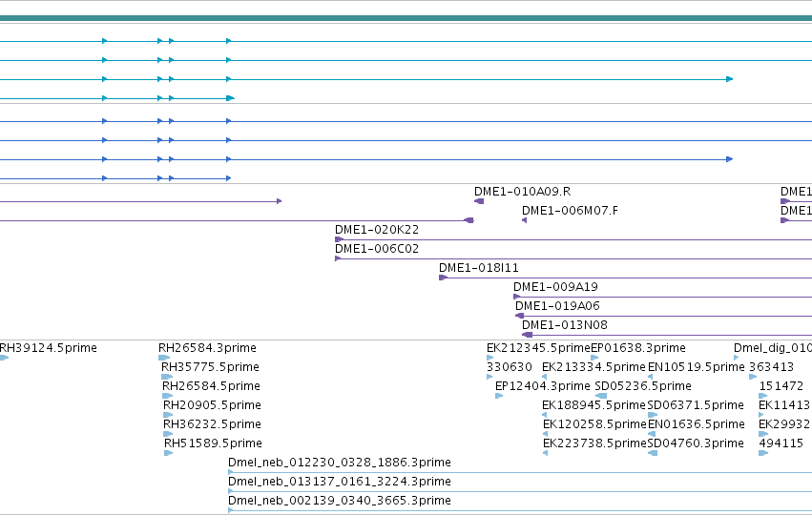Click the dark teal bar at top
This screenshot has width=812, height=515.
tap(406, 18)
